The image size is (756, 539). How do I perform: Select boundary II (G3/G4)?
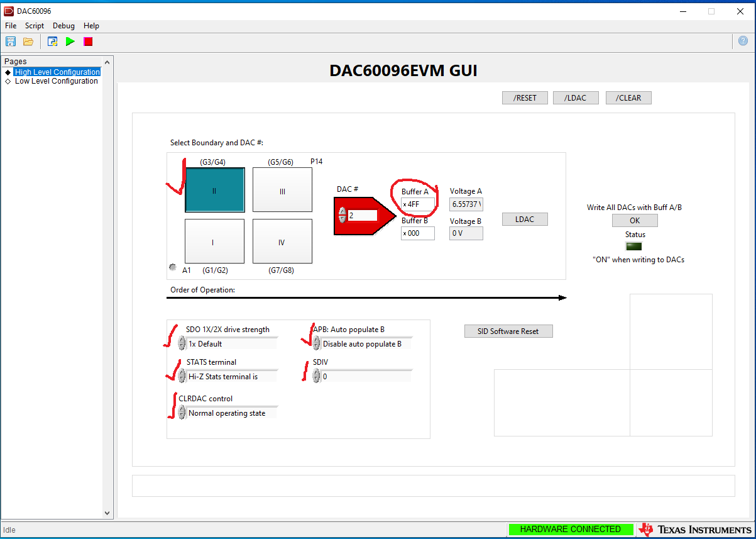[x=214, y=190]
